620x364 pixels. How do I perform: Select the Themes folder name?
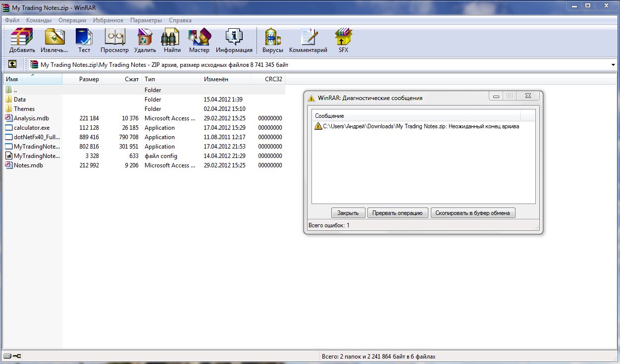click(24, 109)
